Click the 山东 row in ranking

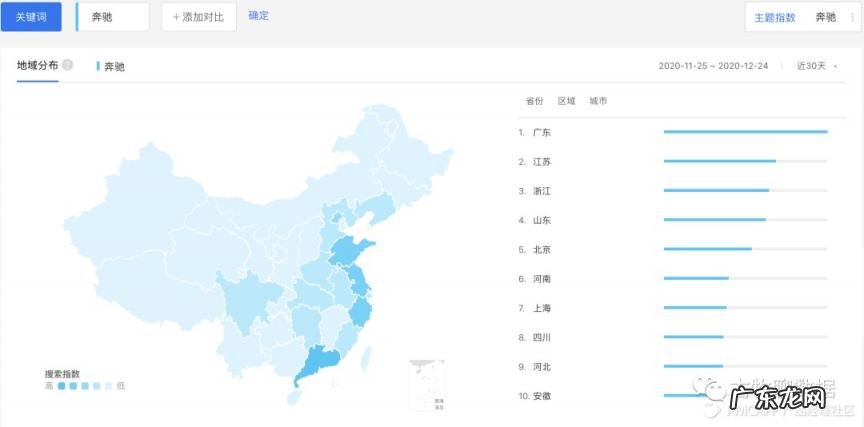pyautogui.click(x=673, y=220)
